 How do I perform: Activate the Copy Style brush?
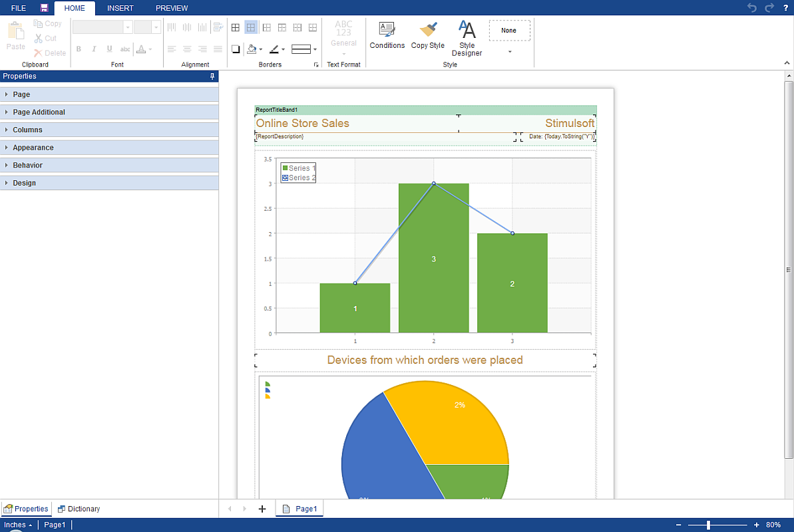(427, 35)
